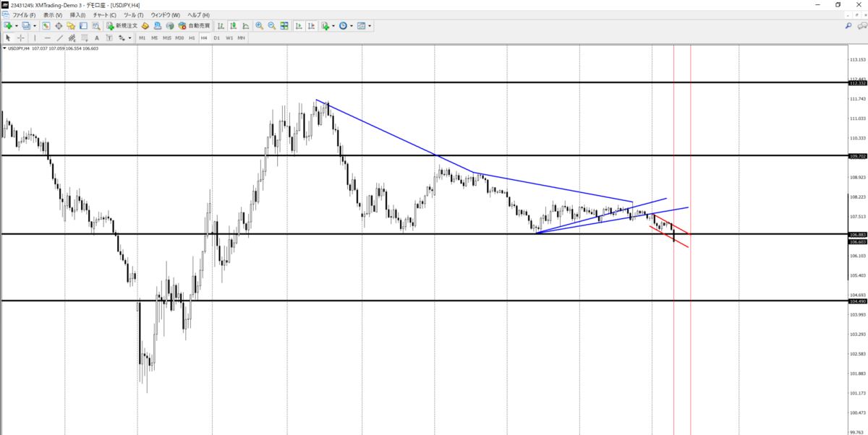This screenshot has height=435, width=868.
Task: Select the Fibonacci retracement tool
Action: tap(84, 38)
